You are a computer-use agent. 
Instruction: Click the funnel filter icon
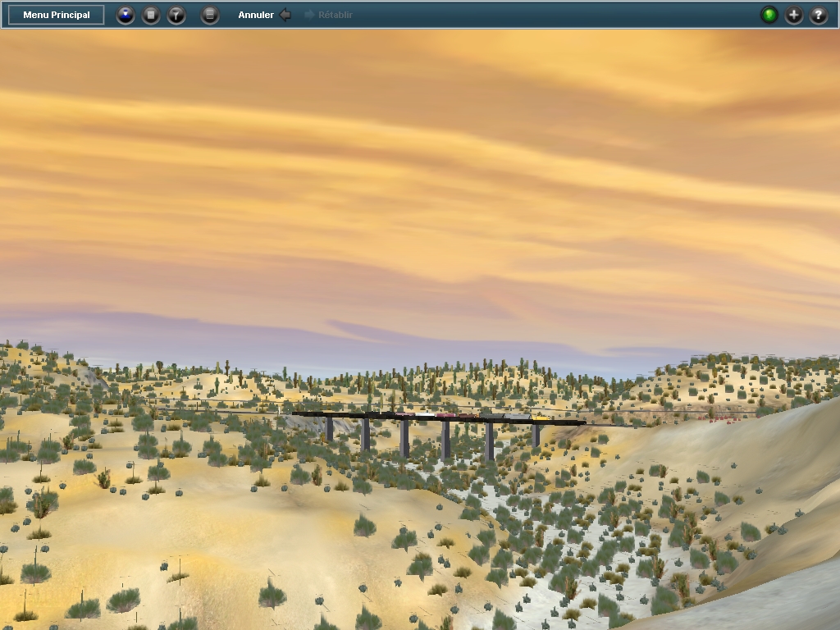176,15
